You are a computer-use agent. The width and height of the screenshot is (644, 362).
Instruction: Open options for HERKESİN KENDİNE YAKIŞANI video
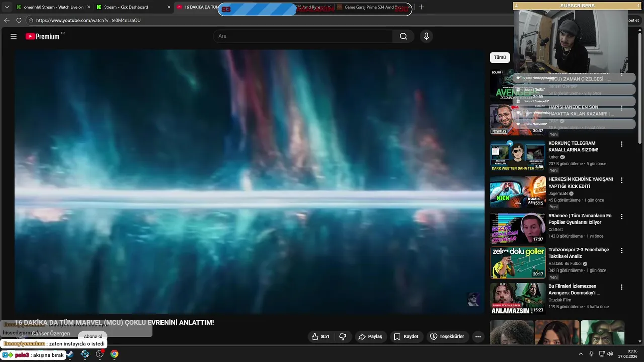pyautogui.click(x=622, y=180)
